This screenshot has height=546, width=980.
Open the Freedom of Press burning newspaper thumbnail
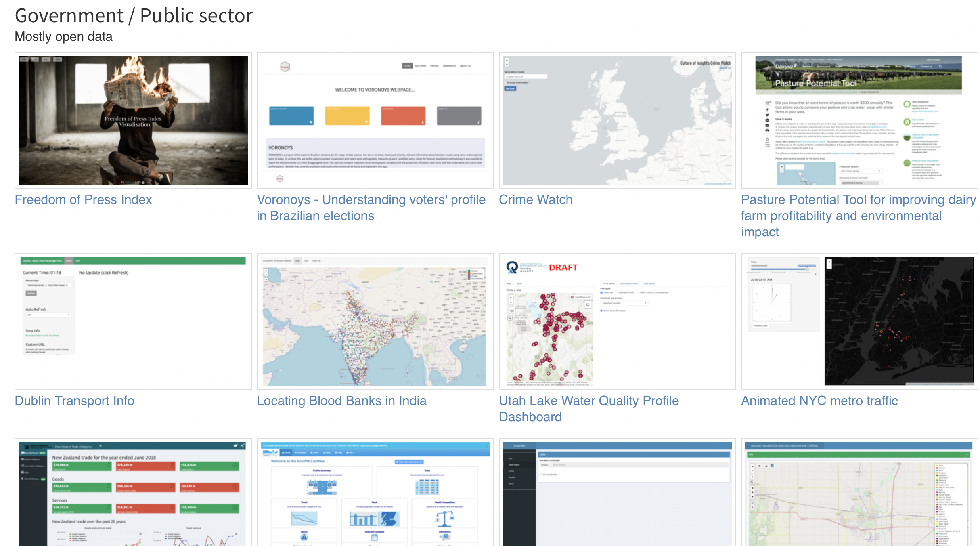[x=133, y=120]
